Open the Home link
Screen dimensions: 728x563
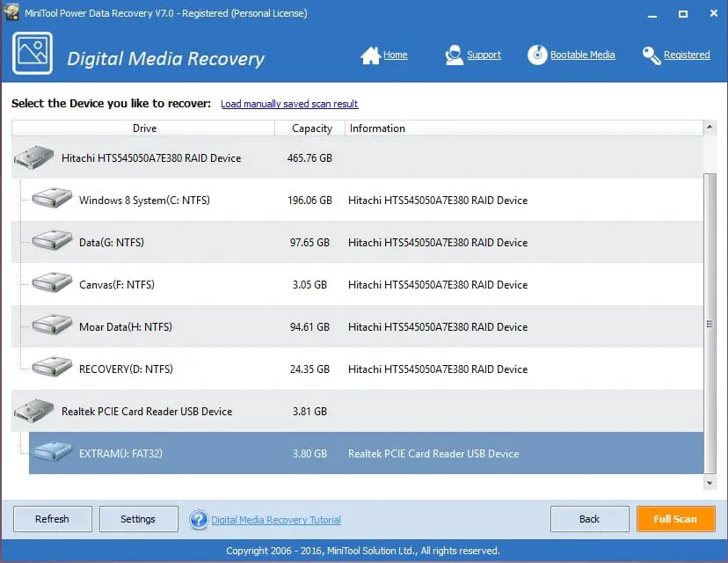(396, 55)
